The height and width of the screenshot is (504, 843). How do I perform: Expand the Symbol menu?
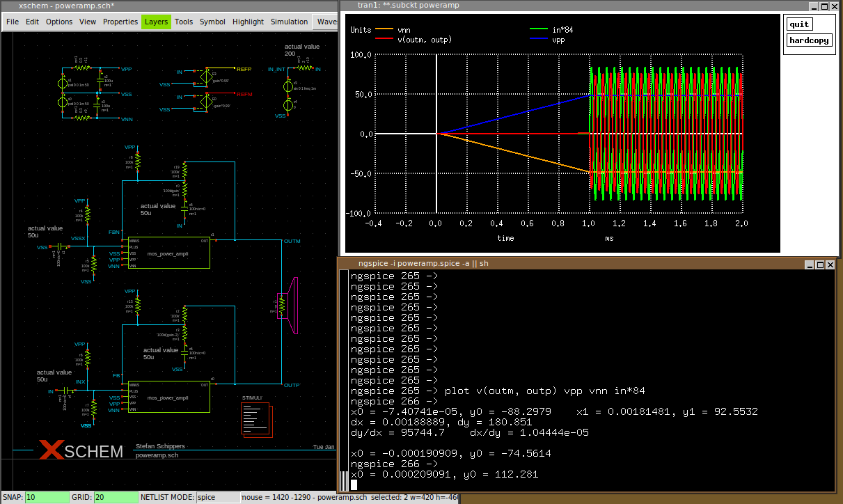(212, 22)
